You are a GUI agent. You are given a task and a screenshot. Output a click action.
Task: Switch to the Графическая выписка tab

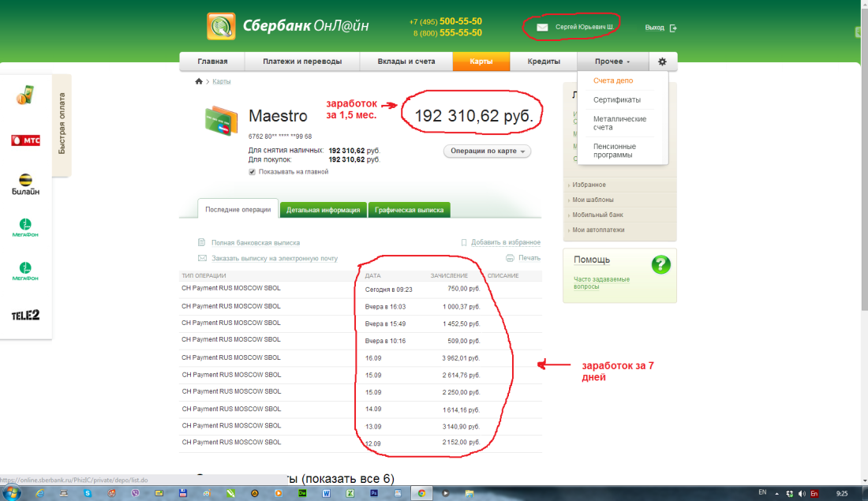tap(409, 209)
